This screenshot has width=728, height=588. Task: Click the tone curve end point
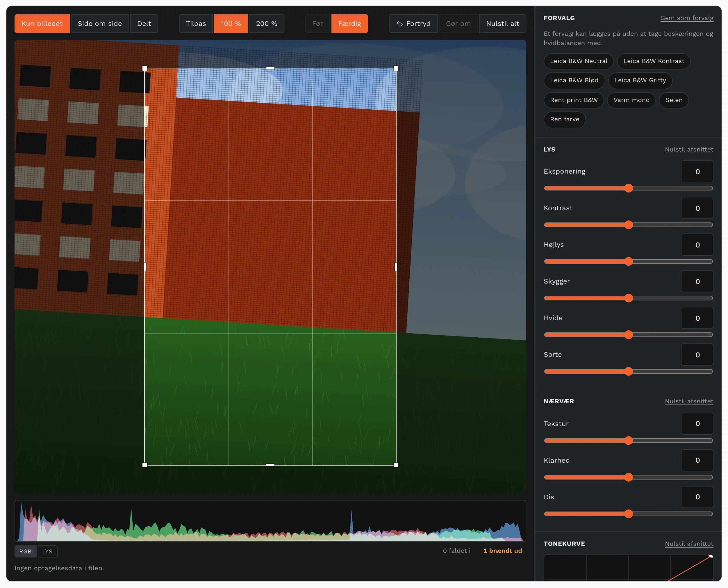pos(711,557)
